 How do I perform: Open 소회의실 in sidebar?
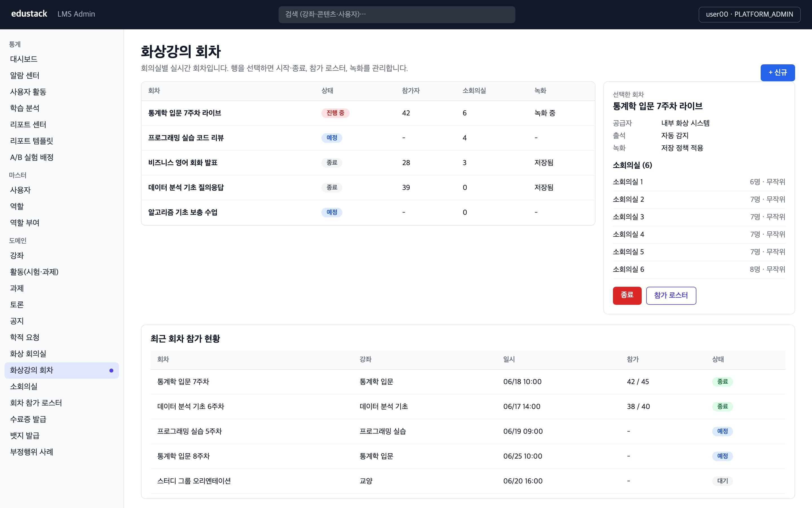[x=62, y=387]
